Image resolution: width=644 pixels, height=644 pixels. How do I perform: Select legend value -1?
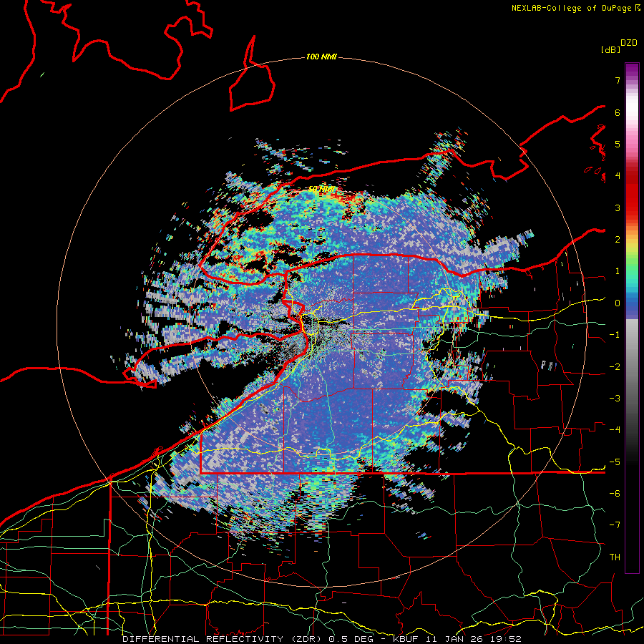pyautogui.click(x=615, y=335)
